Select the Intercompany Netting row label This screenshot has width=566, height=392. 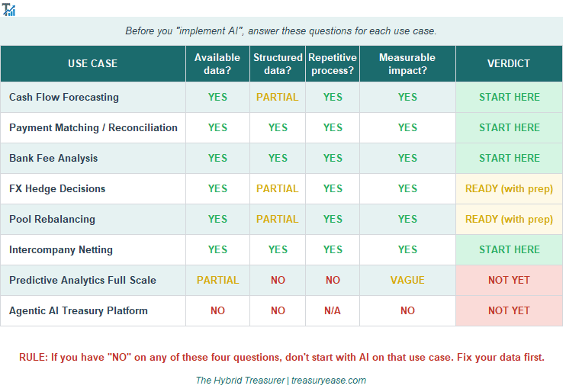pos(61,249)
